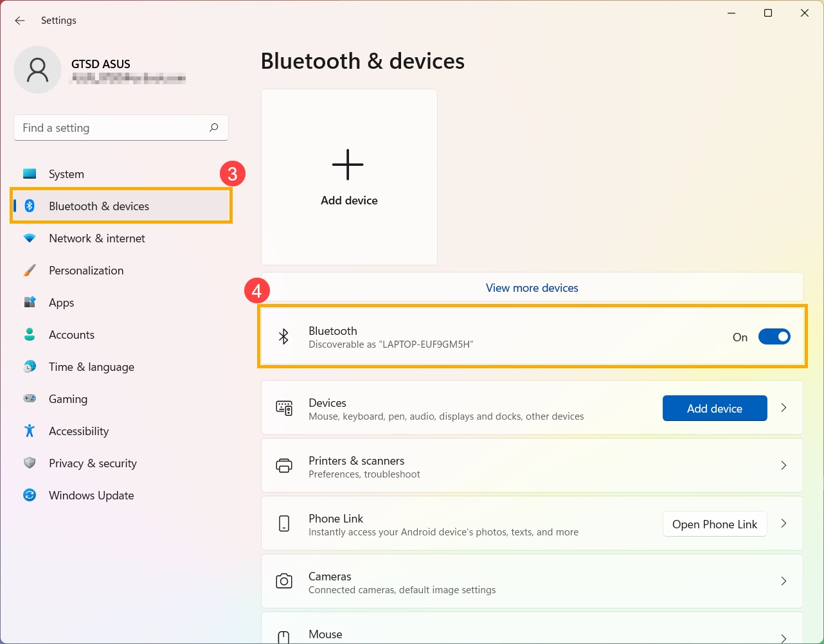Click the Bluetooth symbol in Bluetooth row
824x644 pixels.
(x=283, y=336)
